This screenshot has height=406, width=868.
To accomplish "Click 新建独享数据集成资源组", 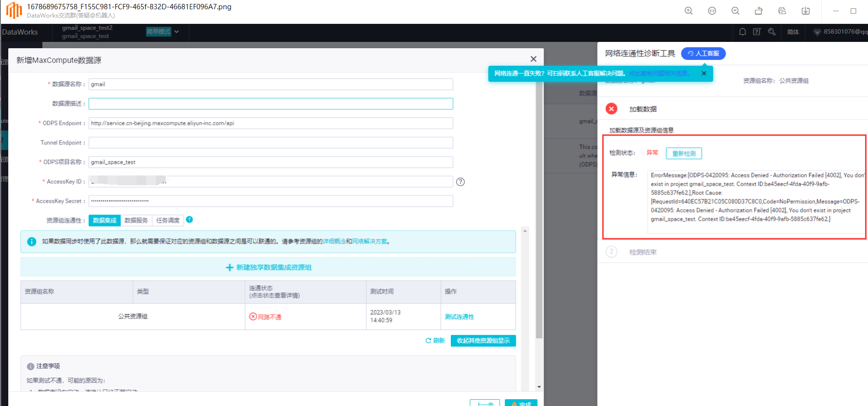I will click(269, 268).
